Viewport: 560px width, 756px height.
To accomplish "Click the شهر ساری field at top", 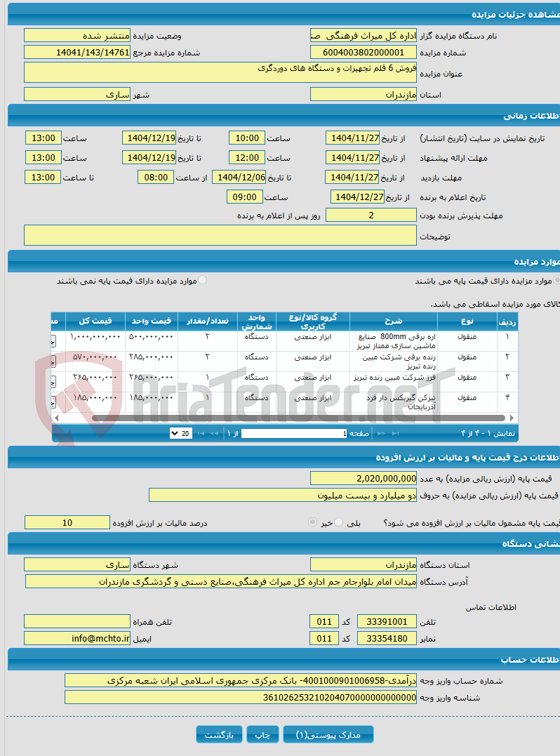I will pos(77,94).
